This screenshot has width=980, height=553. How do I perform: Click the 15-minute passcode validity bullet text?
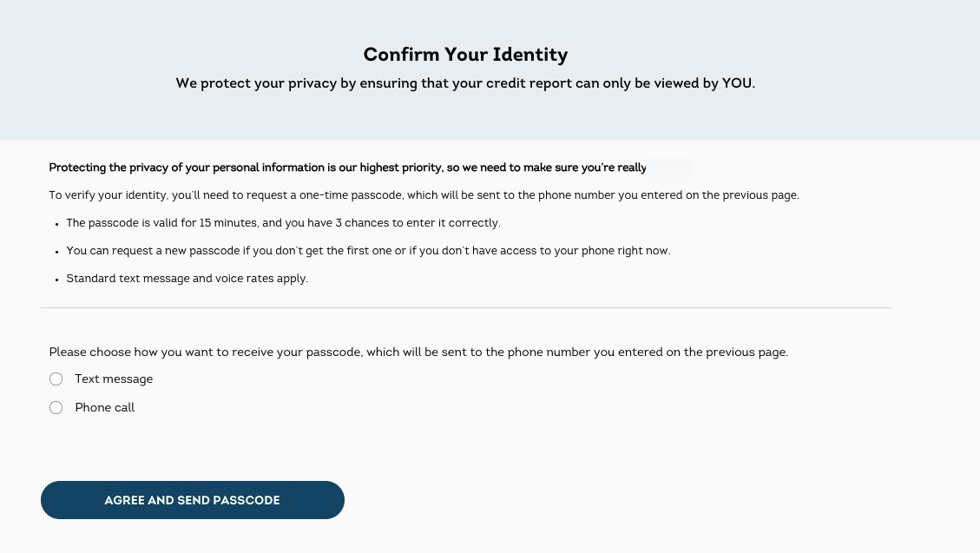click(x=283, y=223)
